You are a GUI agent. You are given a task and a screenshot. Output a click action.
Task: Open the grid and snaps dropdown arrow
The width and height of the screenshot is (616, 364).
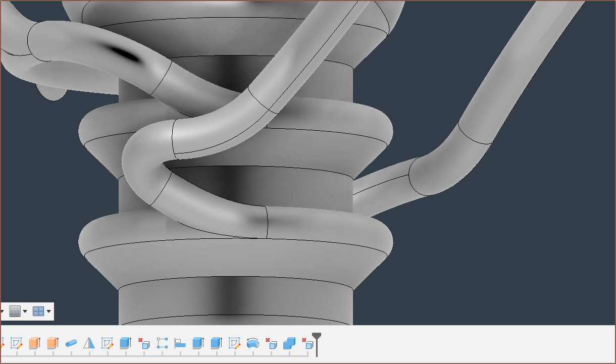(x=25, y=311)
